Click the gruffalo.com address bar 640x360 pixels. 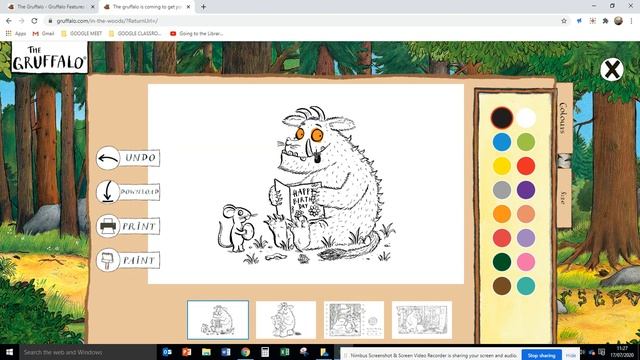point(306,21)
